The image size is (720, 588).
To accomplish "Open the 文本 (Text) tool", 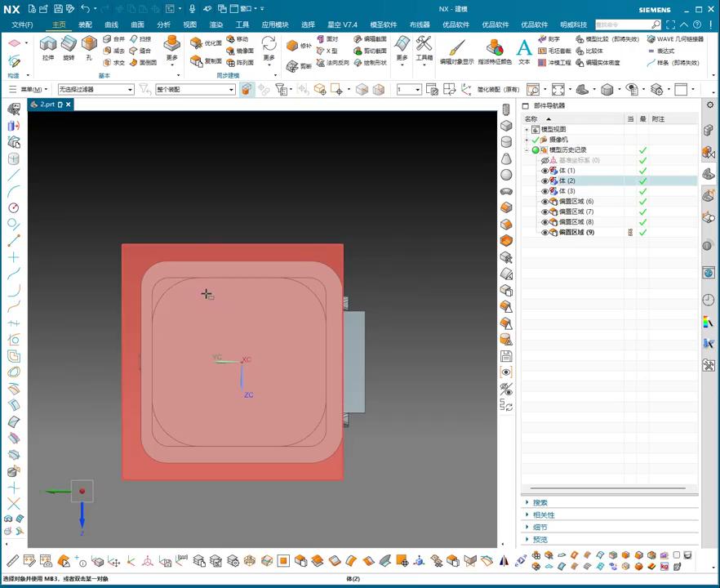I will [524, 49].
